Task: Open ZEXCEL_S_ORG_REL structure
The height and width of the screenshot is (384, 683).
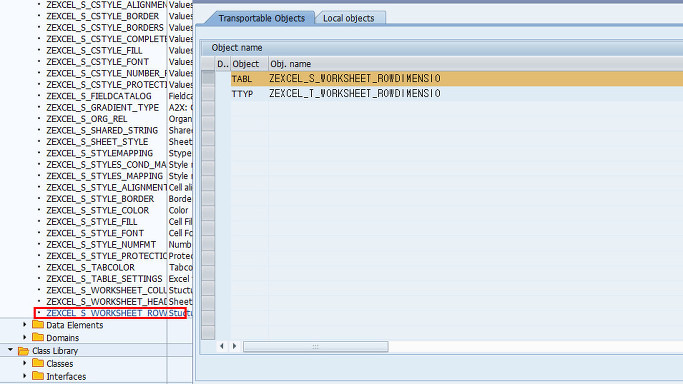Action: [x=87, y=119]
